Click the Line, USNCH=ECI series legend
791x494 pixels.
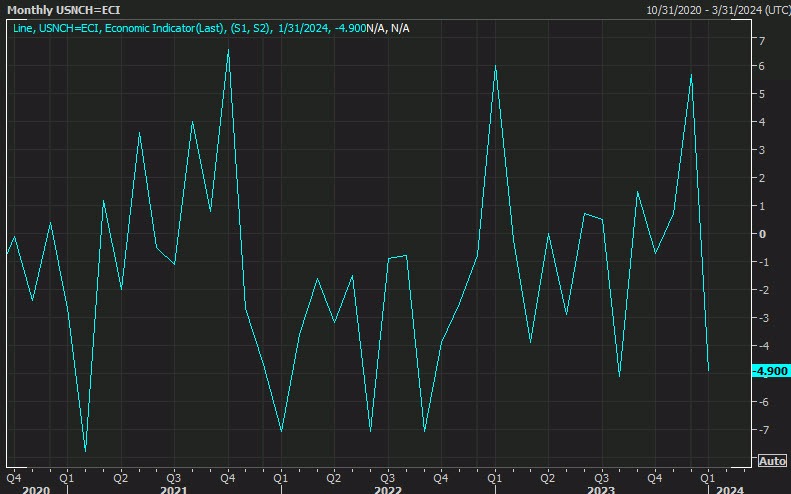pos(189,28)
